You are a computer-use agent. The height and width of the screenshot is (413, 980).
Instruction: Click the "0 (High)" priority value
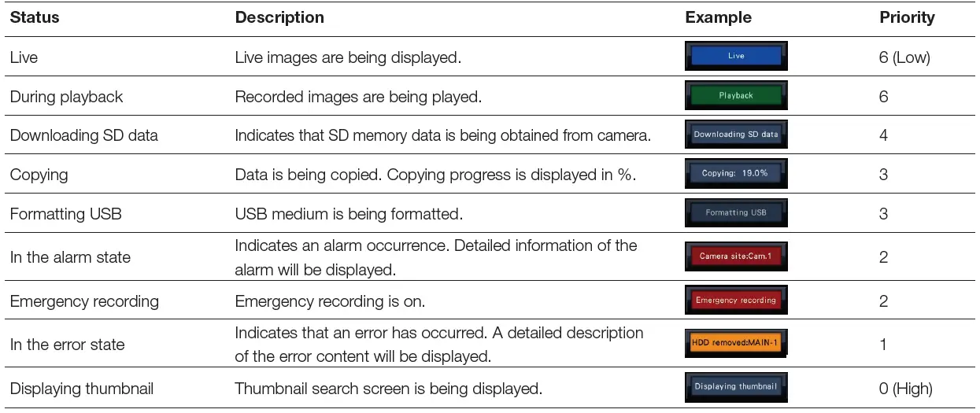pyautogui.click(x=906, y=388)
